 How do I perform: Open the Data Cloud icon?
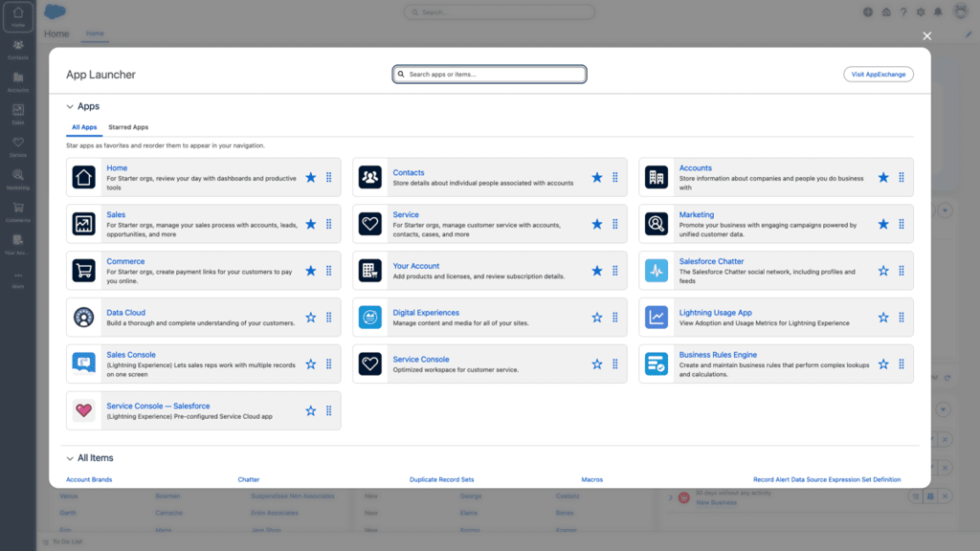tap(84, 318)
